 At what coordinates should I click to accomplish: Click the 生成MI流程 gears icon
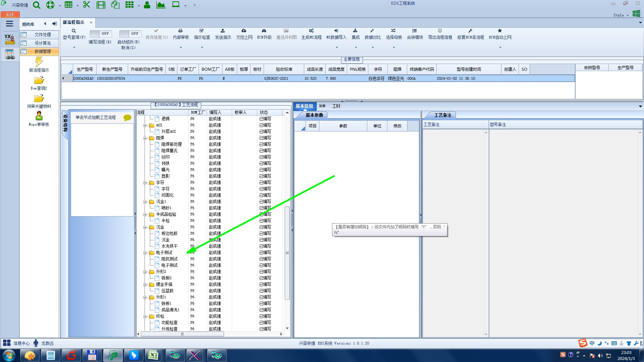click(x=311, y=31)
